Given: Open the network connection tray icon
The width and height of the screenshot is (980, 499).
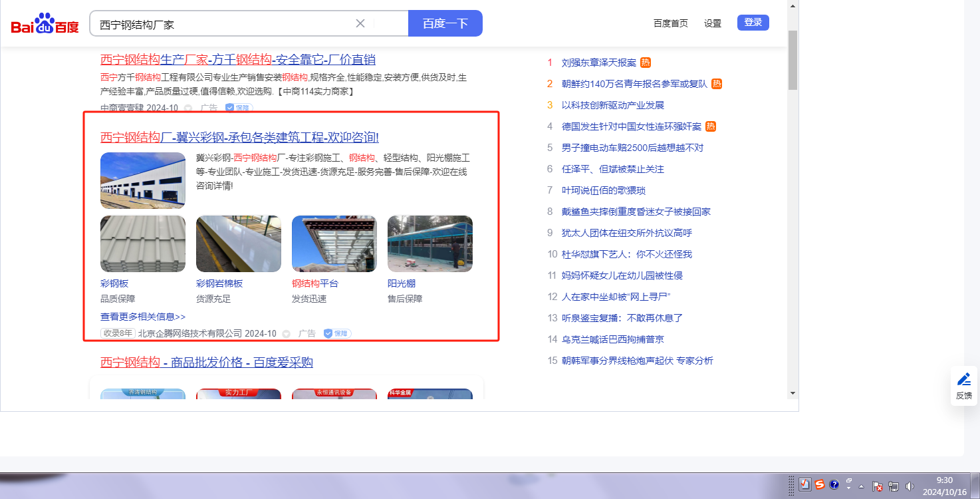Looking at the screenshot, I should click(894, 486).
